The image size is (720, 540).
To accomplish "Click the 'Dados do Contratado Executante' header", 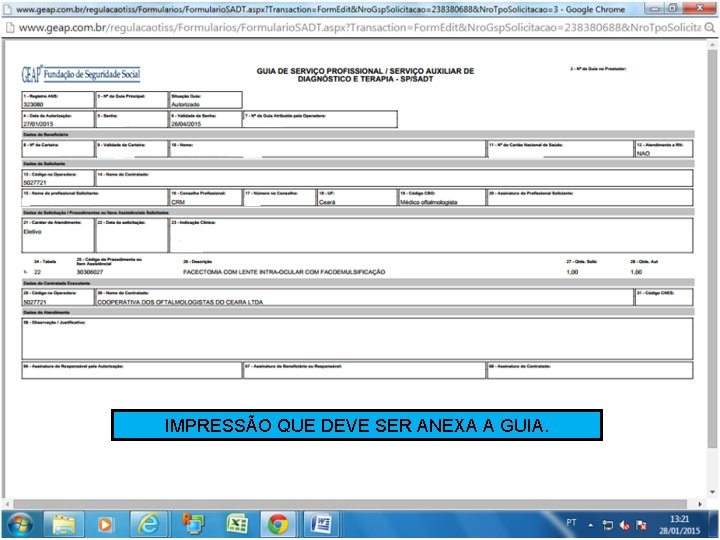I will pos(56,283).
